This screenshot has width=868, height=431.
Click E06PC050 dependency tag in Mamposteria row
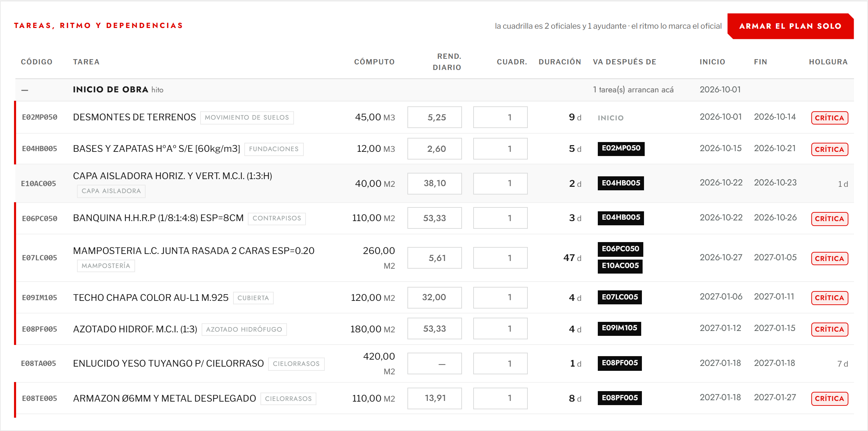pyautogui.click(x=620, y=249)
